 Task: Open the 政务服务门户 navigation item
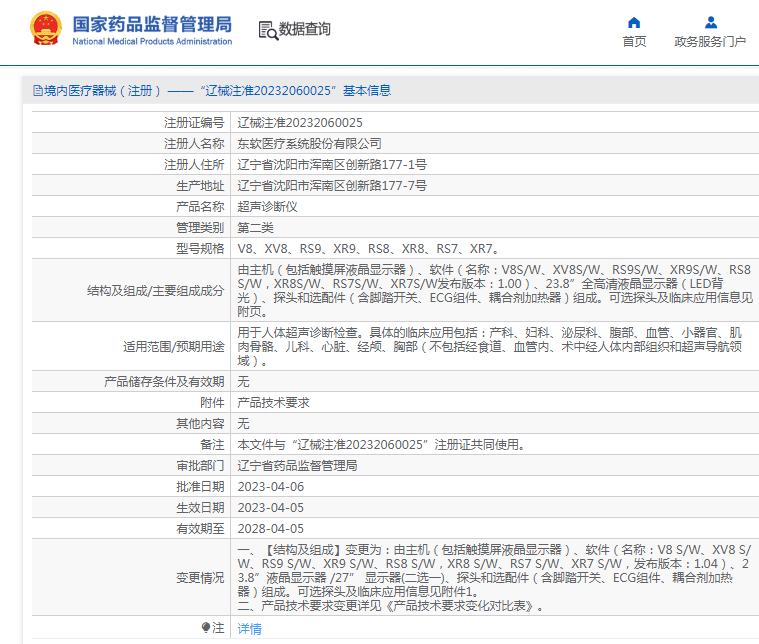click(x=710, y=42)
